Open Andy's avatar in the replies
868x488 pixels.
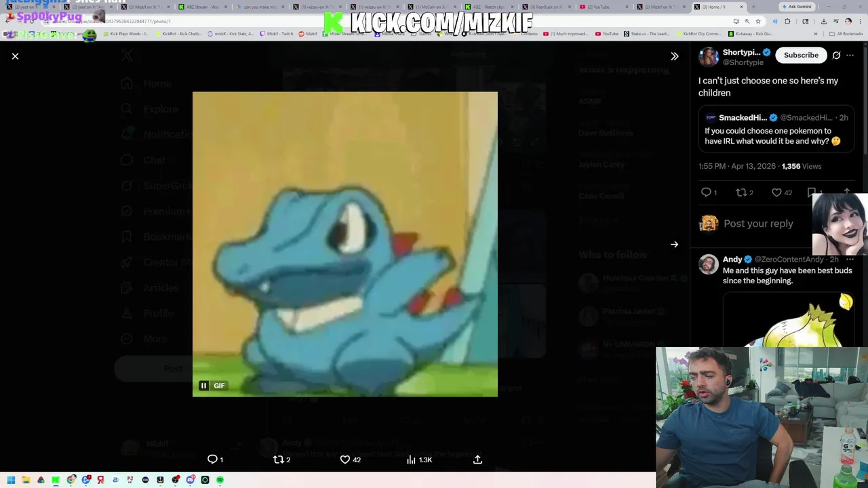[709, 264]
